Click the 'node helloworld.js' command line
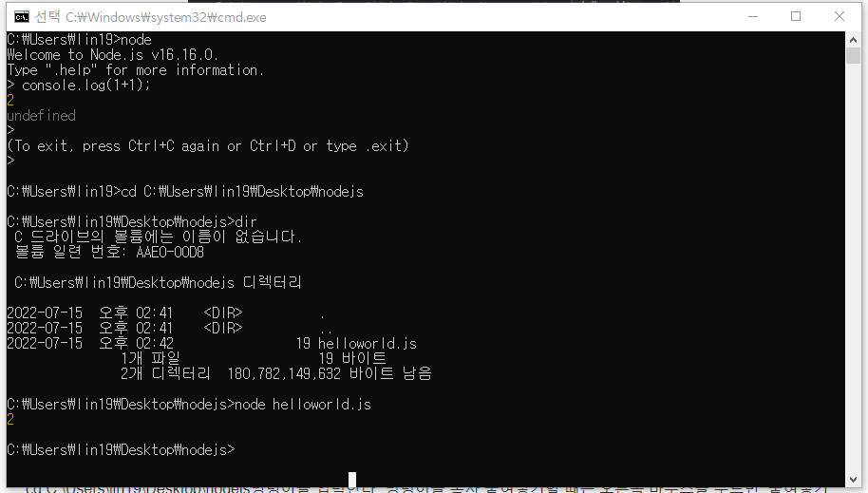The height and width of the screenshot is (493, 868). coord(189,405)
